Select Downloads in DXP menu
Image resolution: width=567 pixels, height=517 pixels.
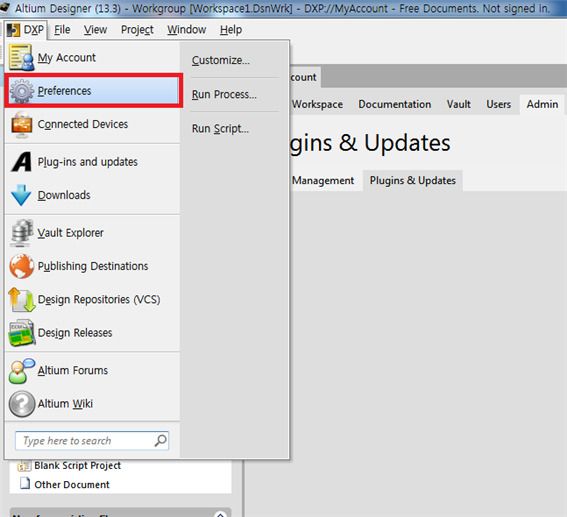tap(92, 195)
